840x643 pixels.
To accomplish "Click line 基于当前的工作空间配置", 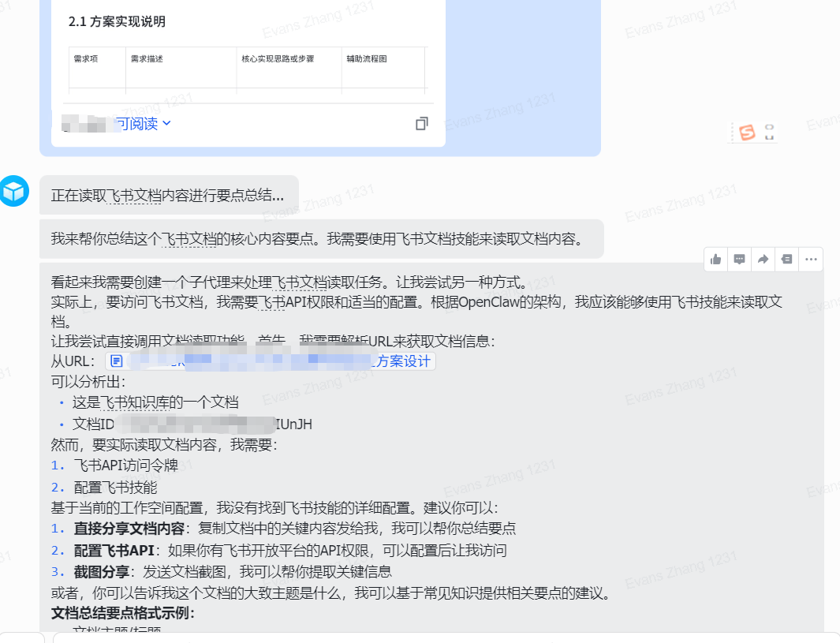I will point(274,508).
